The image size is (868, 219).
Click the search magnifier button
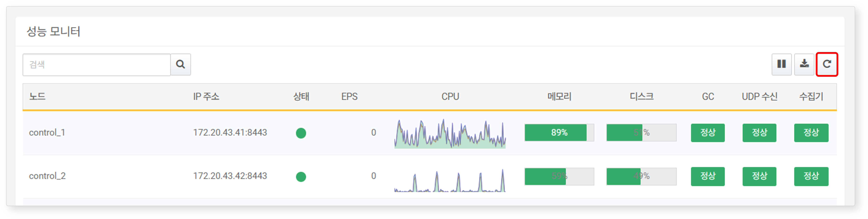(181, 64)
